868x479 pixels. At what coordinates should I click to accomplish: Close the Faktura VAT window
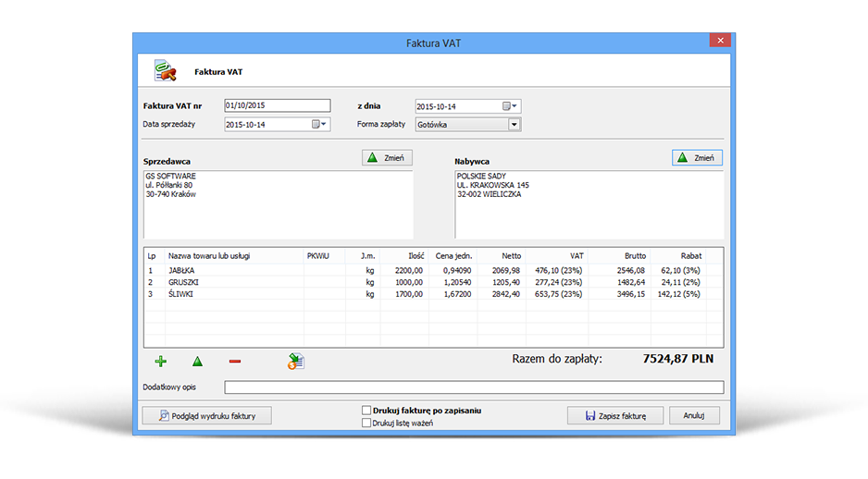[x=721, y=40]
